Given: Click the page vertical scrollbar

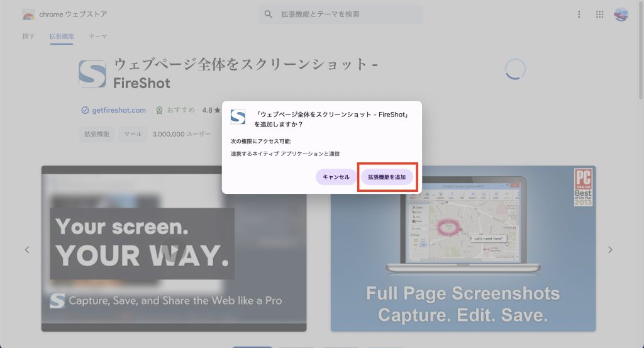Looking at the screenshot, I should click(x=641, y=49).
